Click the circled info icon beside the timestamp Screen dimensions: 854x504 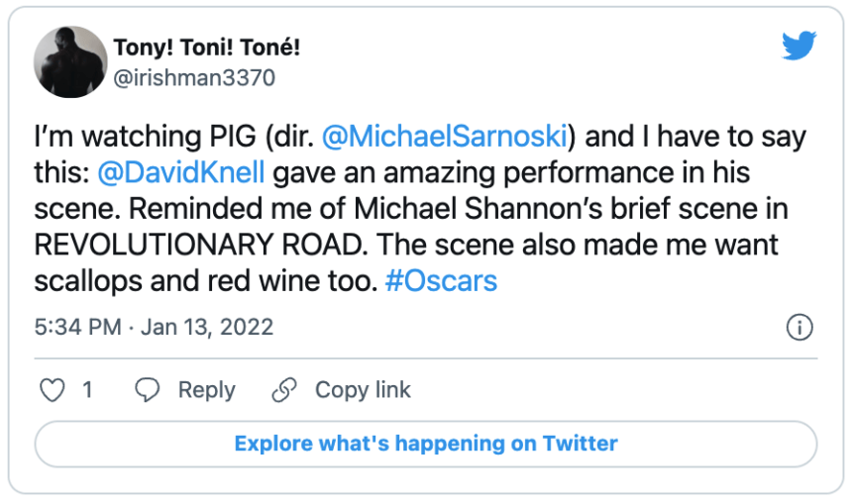800,327
